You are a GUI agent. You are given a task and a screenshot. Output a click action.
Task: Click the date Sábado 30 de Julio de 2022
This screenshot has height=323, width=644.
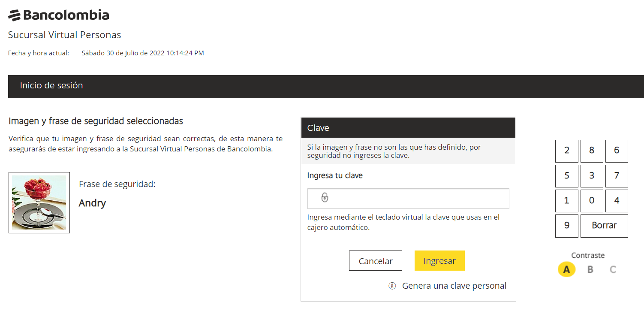tap(123, 54)
